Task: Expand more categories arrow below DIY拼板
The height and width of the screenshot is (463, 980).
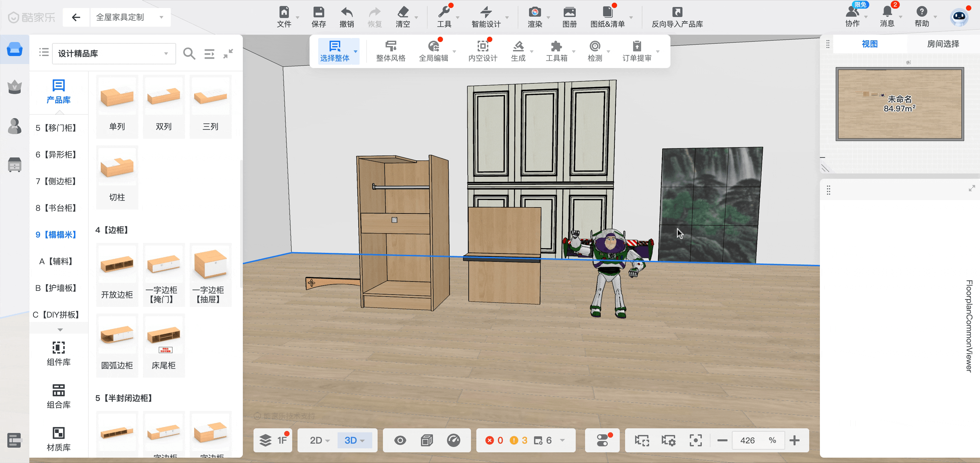Action: pos(60,330)
